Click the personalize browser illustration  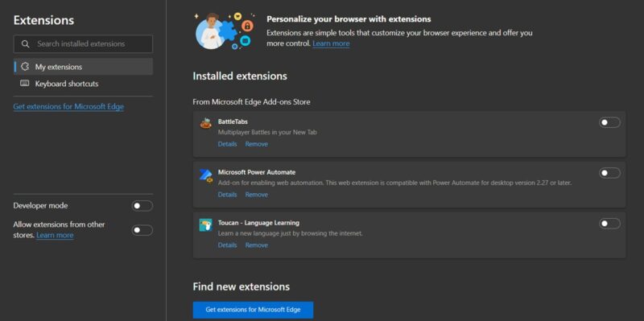pyautogui.click(x=225, y=31)
